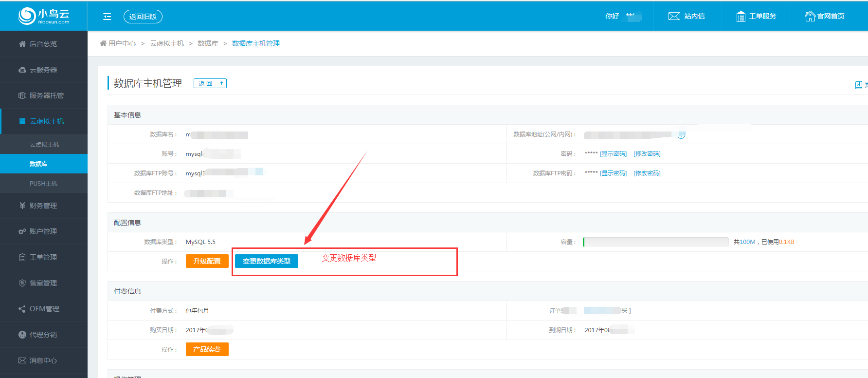Click 云服务器 cloud icon in sidebar
This screenshot has height=378, width=868.
coord(22,70)
